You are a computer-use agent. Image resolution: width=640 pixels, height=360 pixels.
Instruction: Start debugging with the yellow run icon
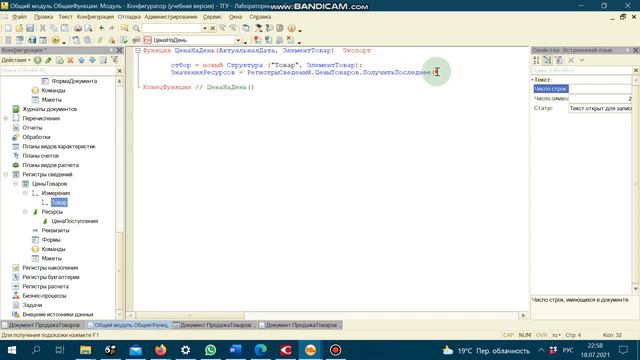[56, 40]
